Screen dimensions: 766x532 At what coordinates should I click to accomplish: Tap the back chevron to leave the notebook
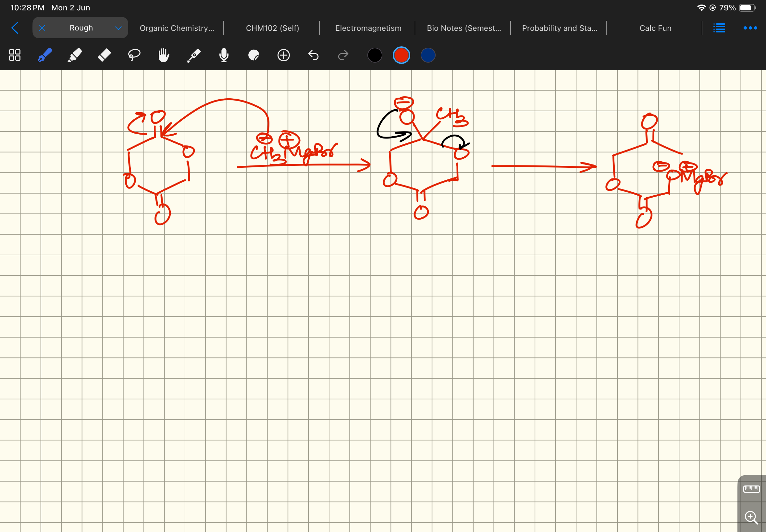(x=15, y=28)
